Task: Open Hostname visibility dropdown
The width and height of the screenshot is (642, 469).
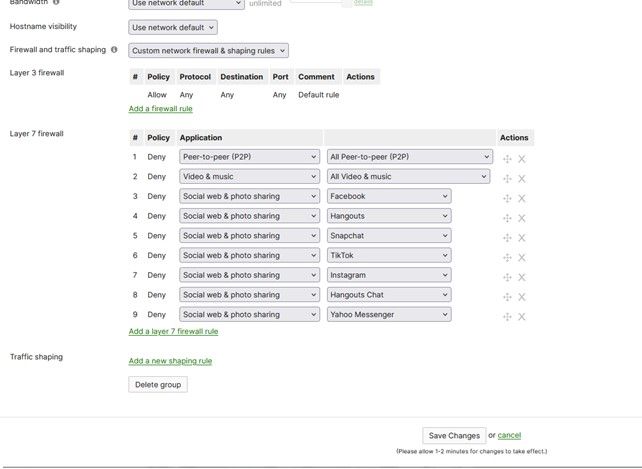Action: (x=173, y=27)
